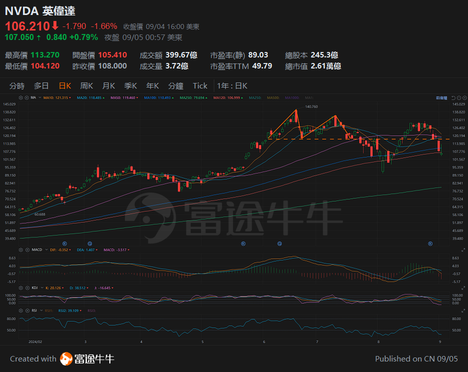Click the 成交額 value 399.67億
Viewport: 468px width, 372px height.
click(x=182, y=55)
